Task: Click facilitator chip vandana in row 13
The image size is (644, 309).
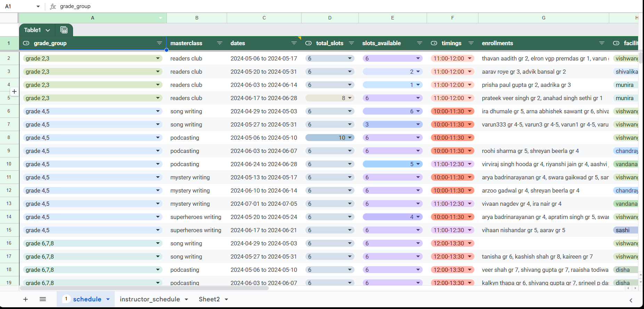Action: [626, 204]
